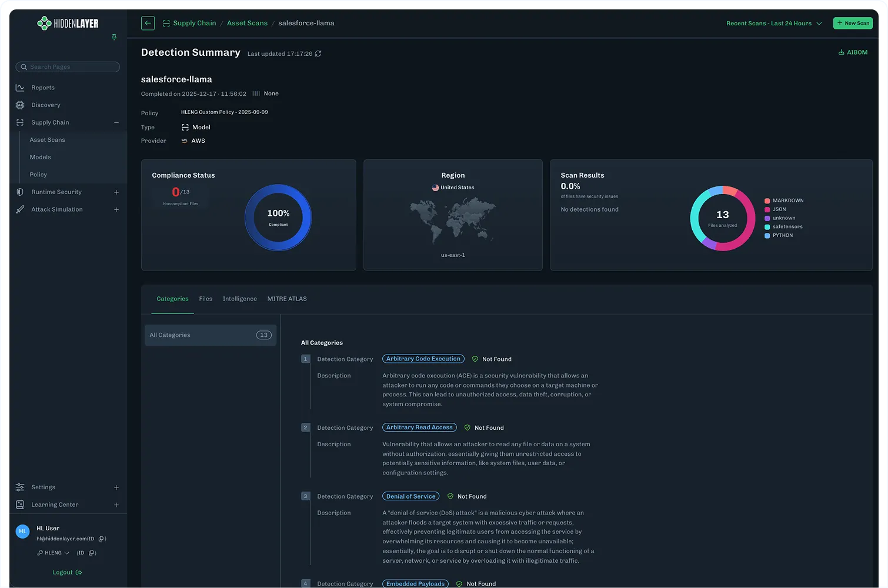Switch to the Intelligence tab

click(240, 299)
